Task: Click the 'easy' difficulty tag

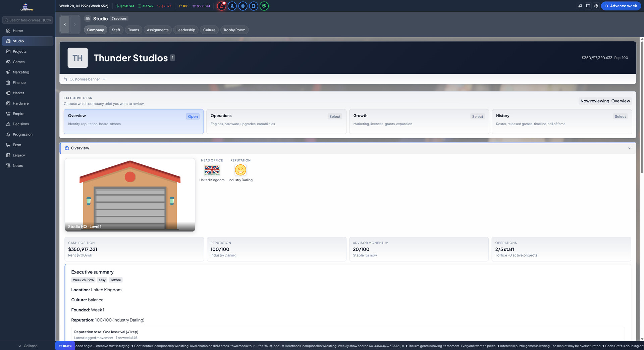Action: 102,280
